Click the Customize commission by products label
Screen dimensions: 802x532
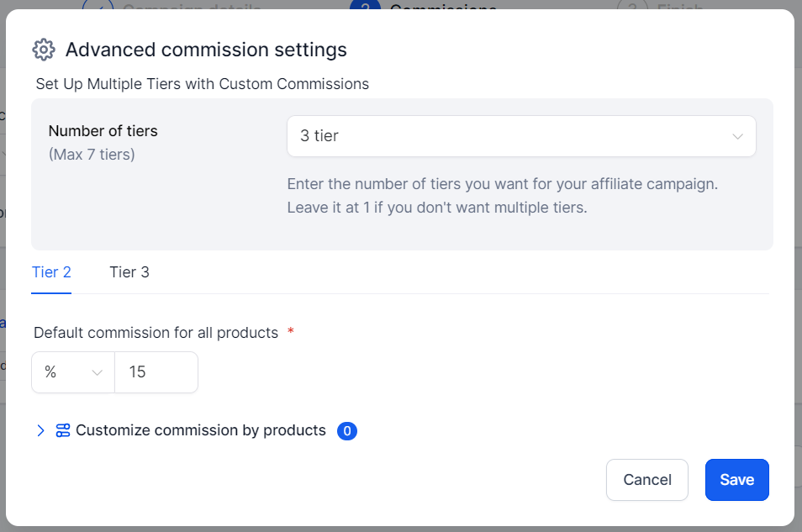point(200,430)
